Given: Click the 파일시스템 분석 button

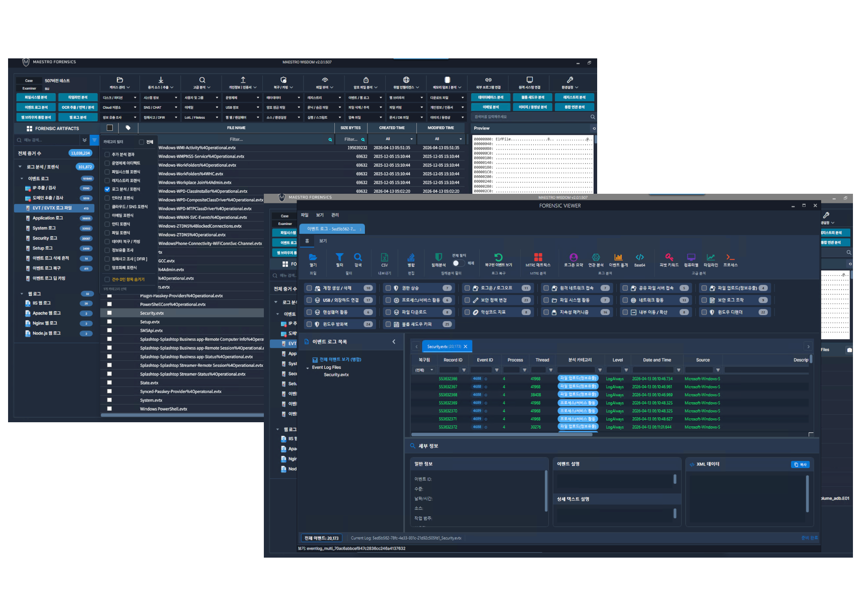Looking at the screenshot, I should pos(36,98).
